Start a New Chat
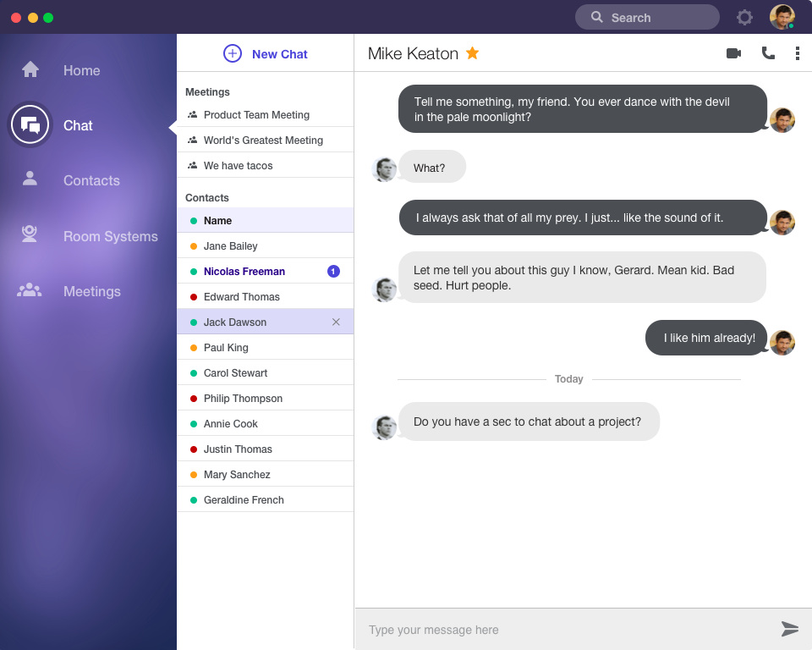 [265, 54]
